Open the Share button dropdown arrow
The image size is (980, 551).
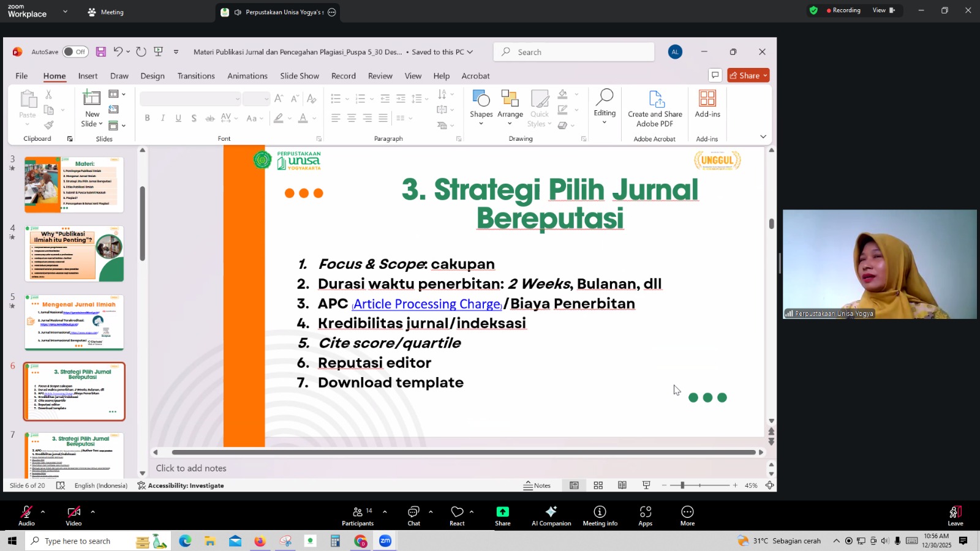pyautogui.click(x=765, y=76)
